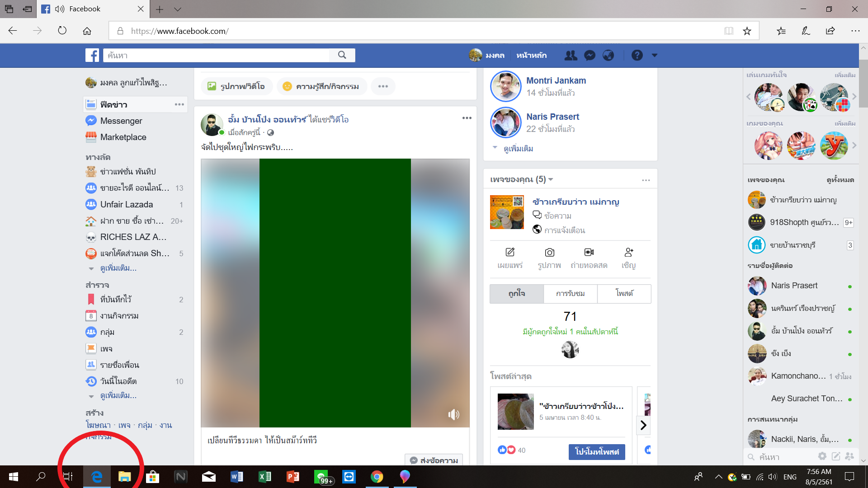
Task: Unmute video with speaker icon
Action: (x=453, y=414)
